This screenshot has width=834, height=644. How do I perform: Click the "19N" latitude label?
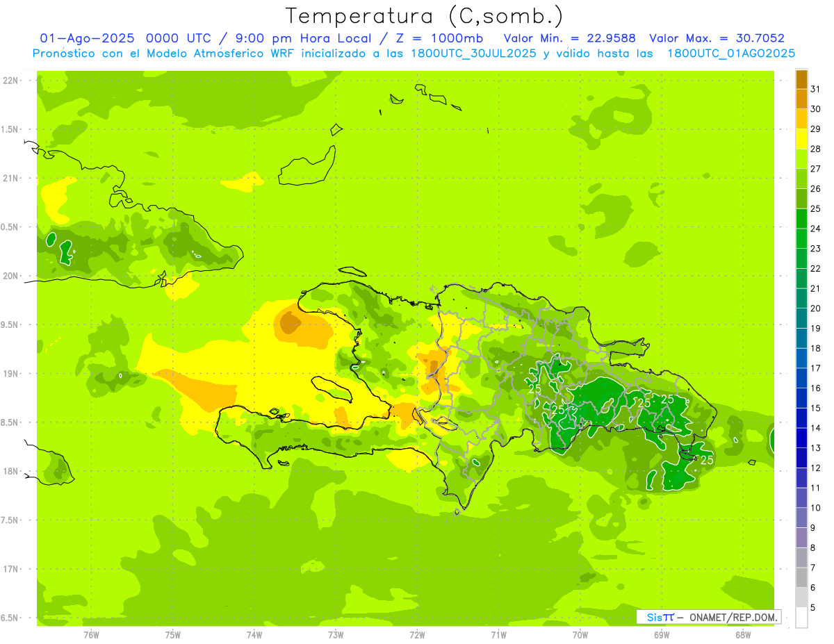10,374
